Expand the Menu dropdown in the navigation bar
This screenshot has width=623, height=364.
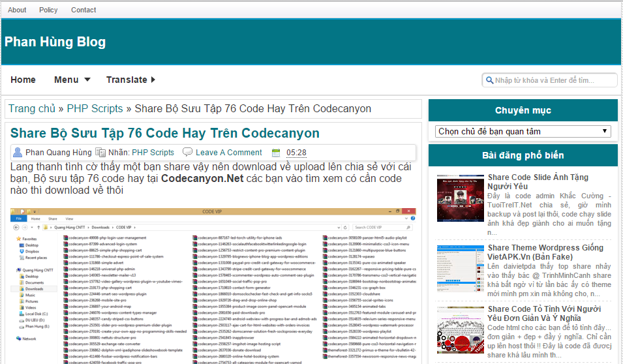[72, 80]
